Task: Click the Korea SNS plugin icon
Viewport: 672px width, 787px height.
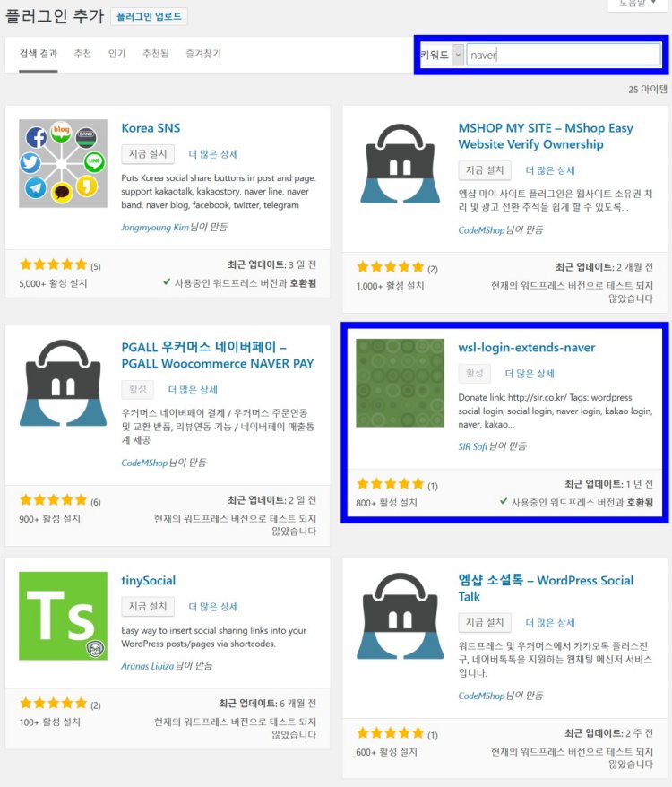Action: pos(63,164)
